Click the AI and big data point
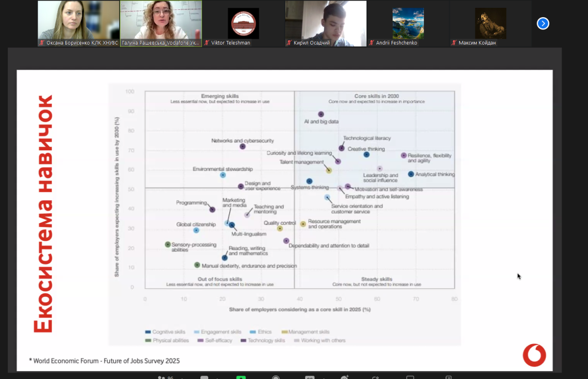 [x=321, y=114]
